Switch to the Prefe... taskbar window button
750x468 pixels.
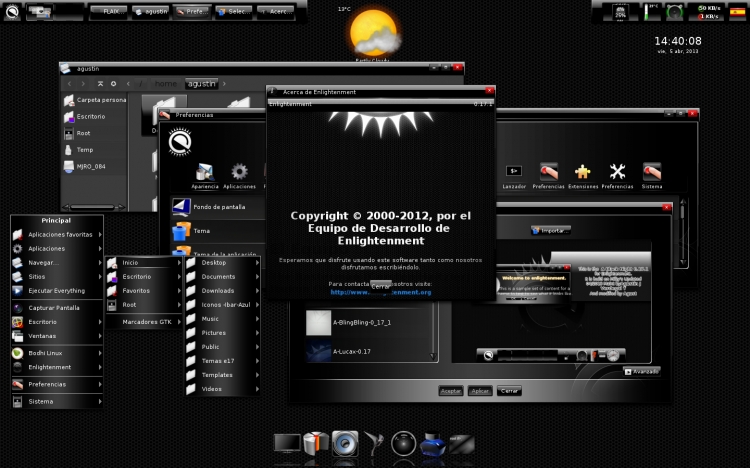click(x=193, y=12)
